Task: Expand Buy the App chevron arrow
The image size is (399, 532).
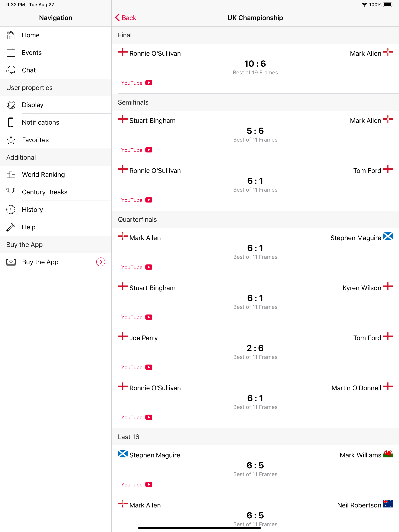Action: pyautogui.click(x=101, y=262)
